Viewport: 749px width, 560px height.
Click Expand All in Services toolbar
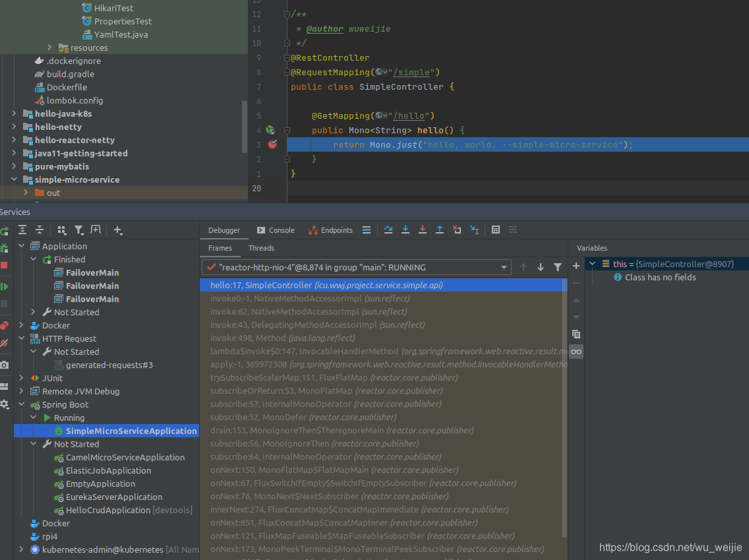pyautogui.click(x=22, y=230)
